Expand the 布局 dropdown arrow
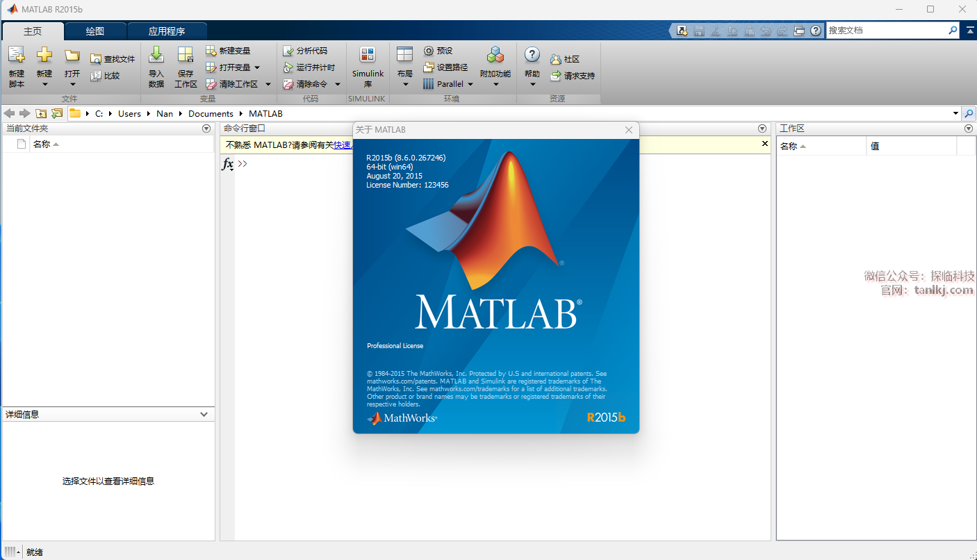 [x=405, y=85]
